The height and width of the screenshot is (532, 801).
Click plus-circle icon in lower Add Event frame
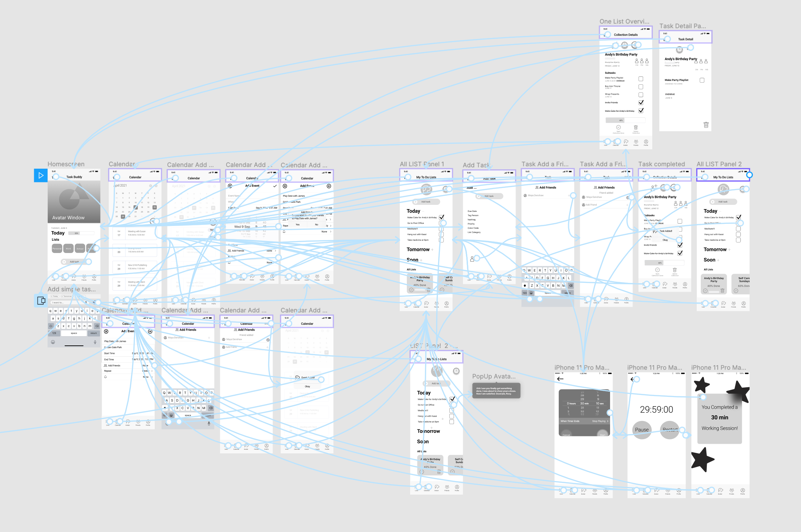150,331
